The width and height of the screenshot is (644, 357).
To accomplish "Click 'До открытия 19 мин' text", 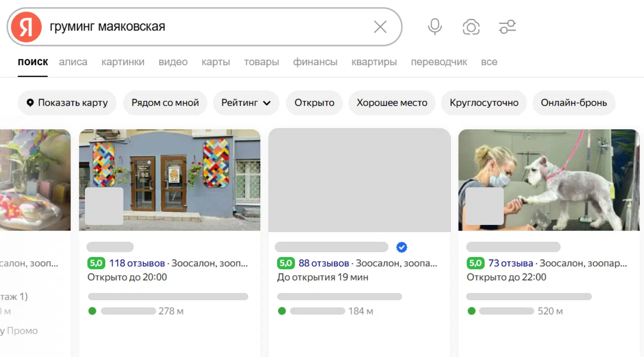I will pyautogui.click(x=323, y=277).
